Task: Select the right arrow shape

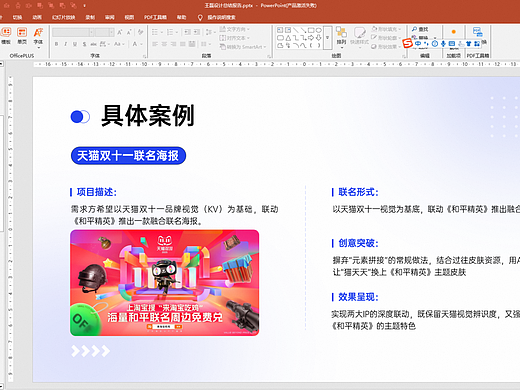Action: tap(311, 38)
